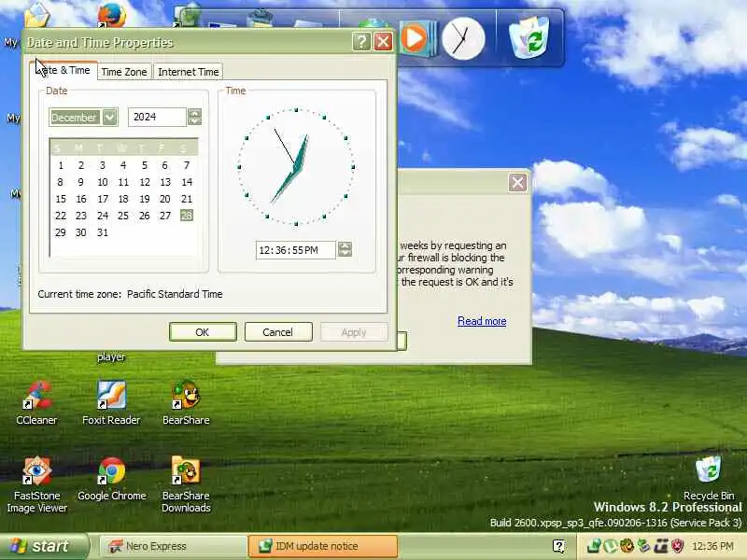Open the clock icon in the dock
Image resolution: width=747 pixels, height=560 pixels.
[462, 38]
